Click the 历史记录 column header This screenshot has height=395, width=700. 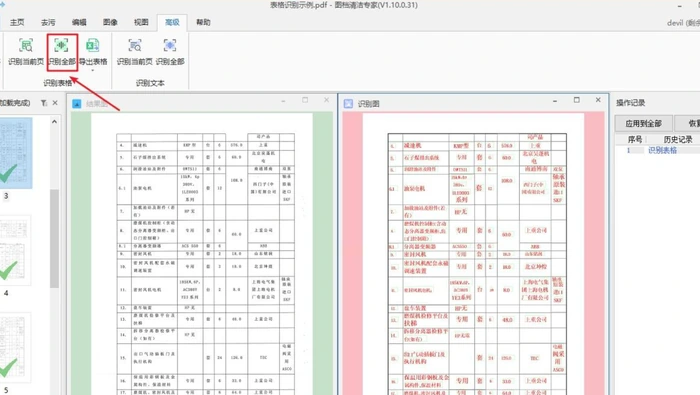click(678, 140)
